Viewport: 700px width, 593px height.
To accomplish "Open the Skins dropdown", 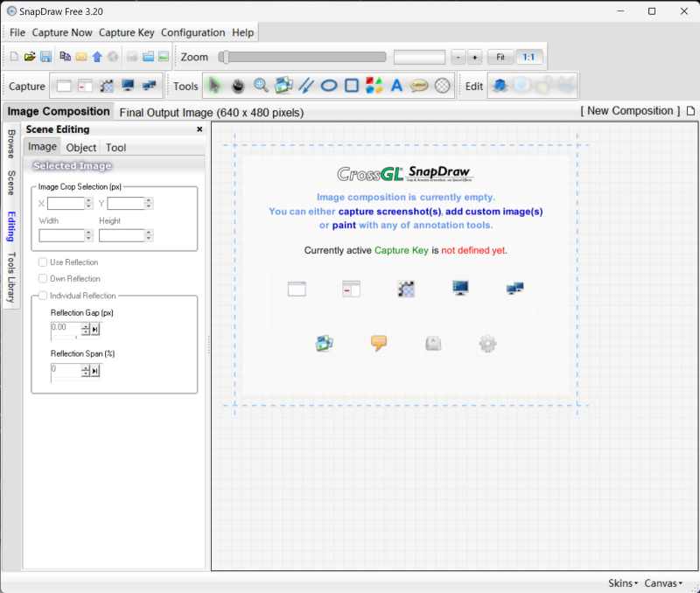I will coord(623,583).
